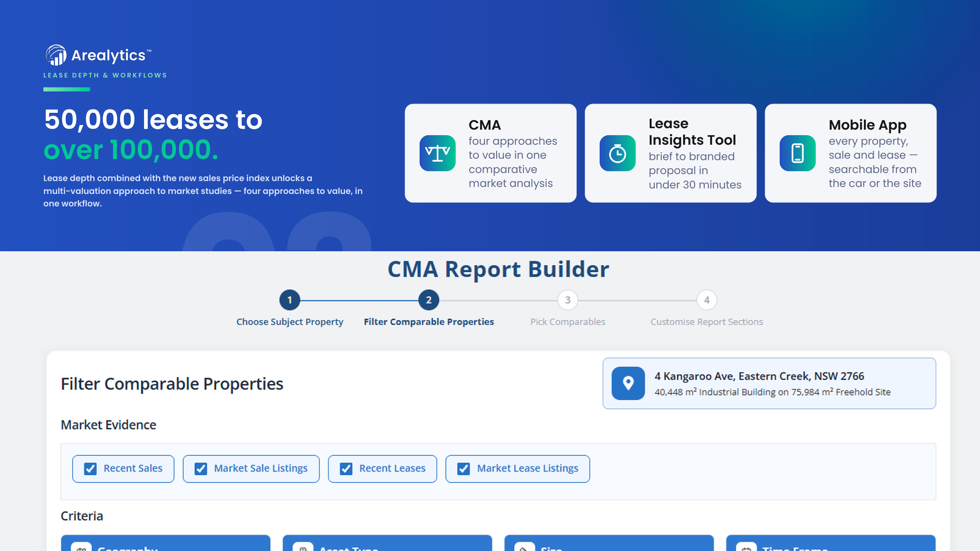Image resolution: width=980 pixels, height=551 pixels.
Task: Click the Arealytics globe logo icon
Action: pyautogui.click(x=56, y=55)
